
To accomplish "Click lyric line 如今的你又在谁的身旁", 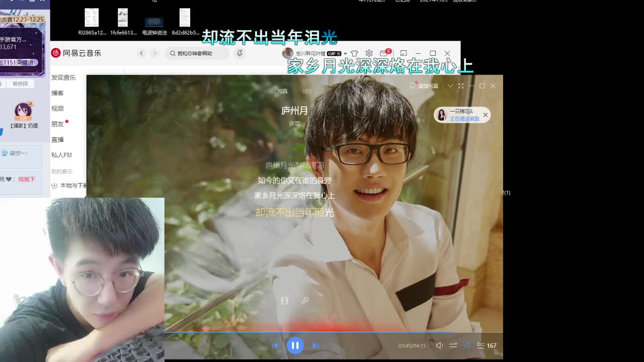I will pos(294,180).
